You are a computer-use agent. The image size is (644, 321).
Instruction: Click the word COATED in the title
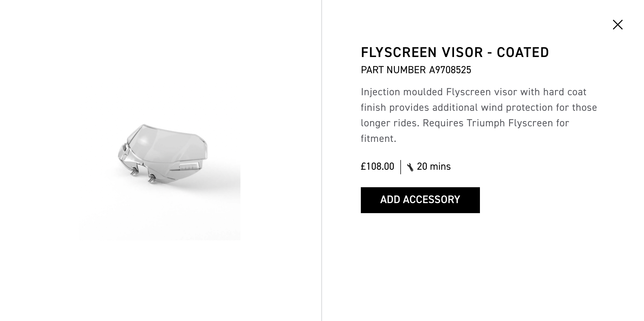(523, 52)
